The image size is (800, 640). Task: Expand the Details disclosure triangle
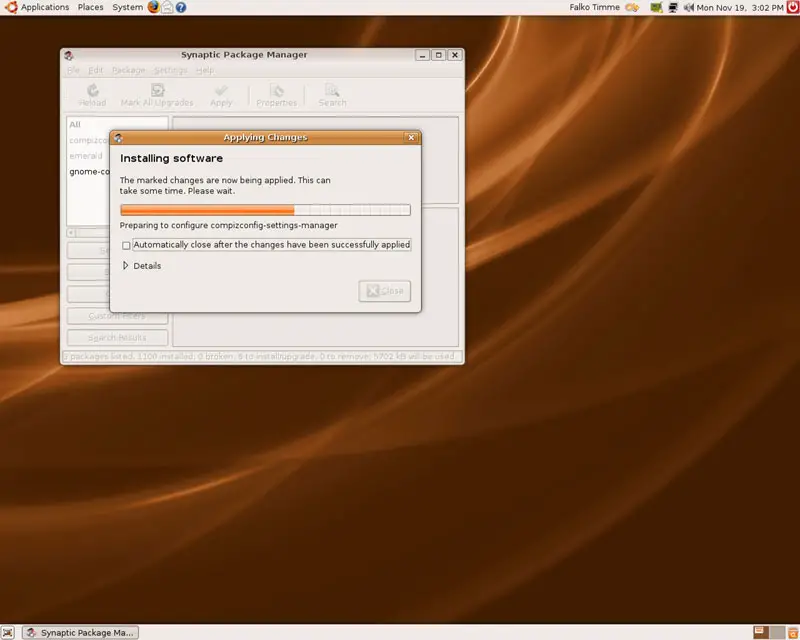(x=125, y=265)
